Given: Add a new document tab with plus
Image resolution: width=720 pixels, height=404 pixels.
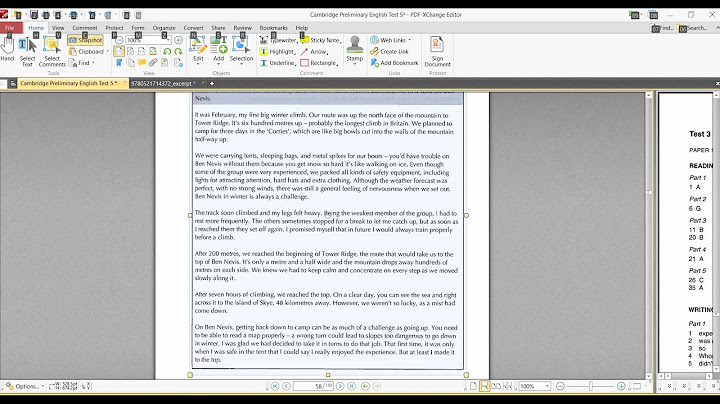Looking at the screenshot, I should 212,84.
